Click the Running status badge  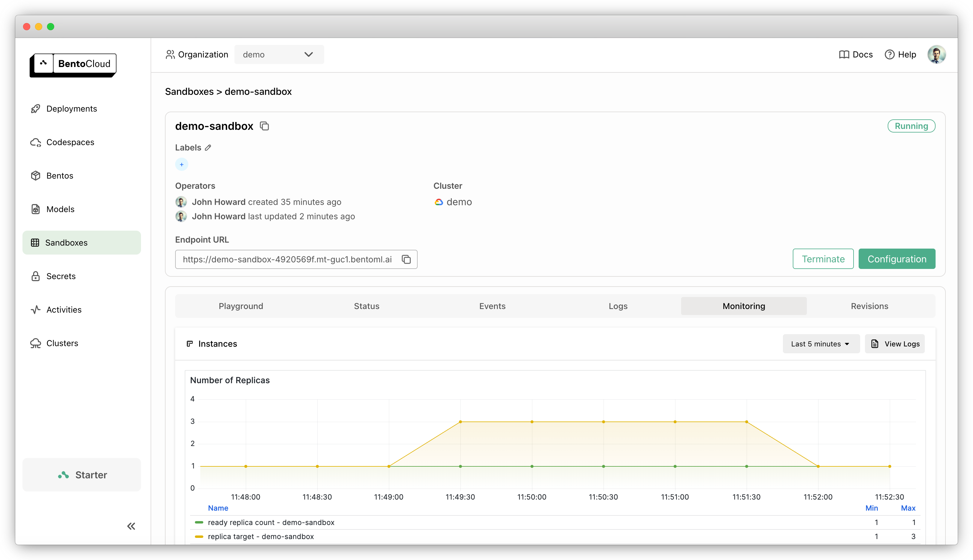[x=911, y=126]
